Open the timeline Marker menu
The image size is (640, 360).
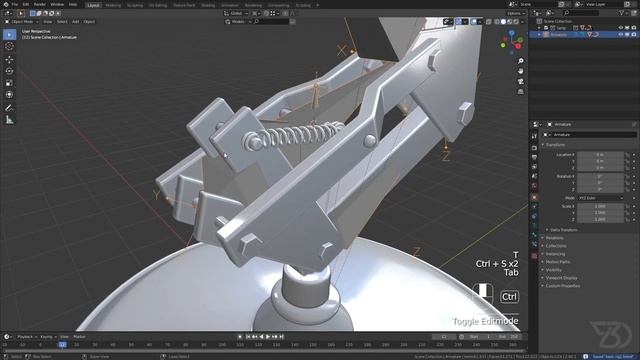pyautogui.click(x=79, y=337)
